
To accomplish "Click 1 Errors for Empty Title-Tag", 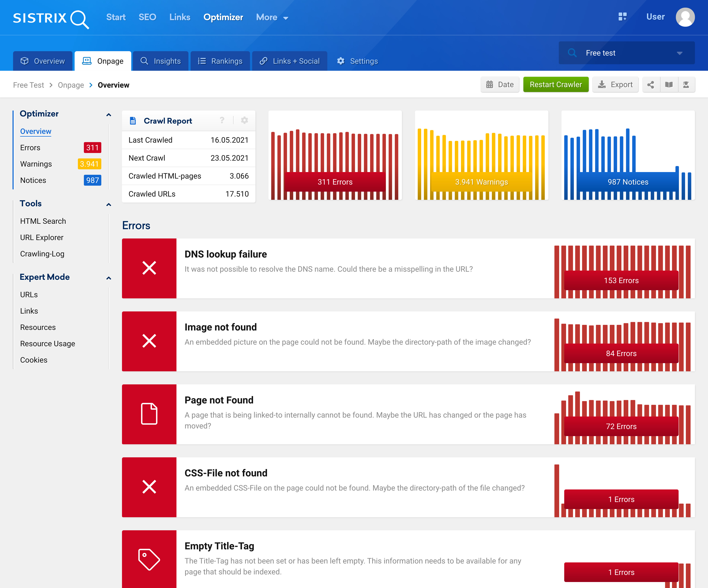I will (621, 572).
